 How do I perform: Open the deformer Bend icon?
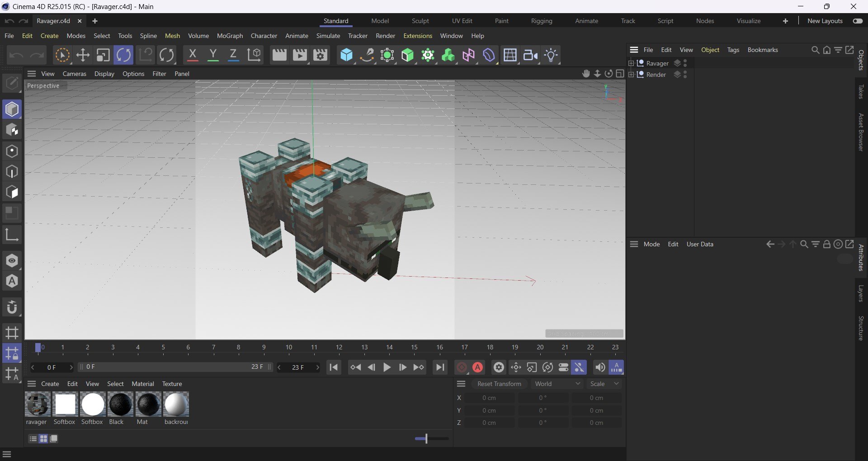pyautogui.click(x=489, y=55)
